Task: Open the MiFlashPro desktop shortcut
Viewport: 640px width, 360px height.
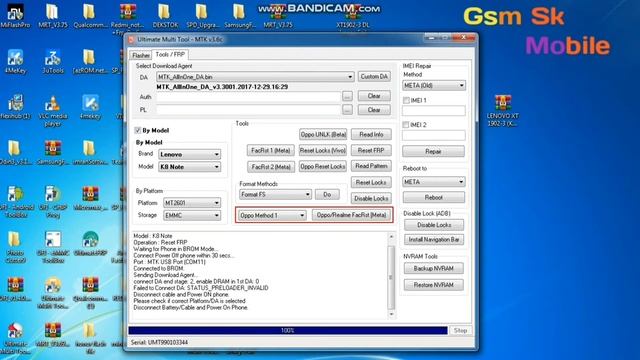Action: pos(15,16)
